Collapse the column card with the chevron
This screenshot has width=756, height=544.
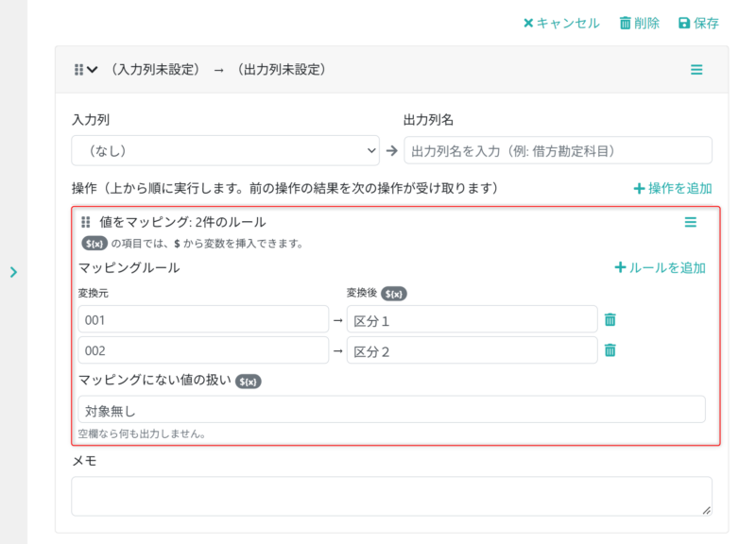92,70
